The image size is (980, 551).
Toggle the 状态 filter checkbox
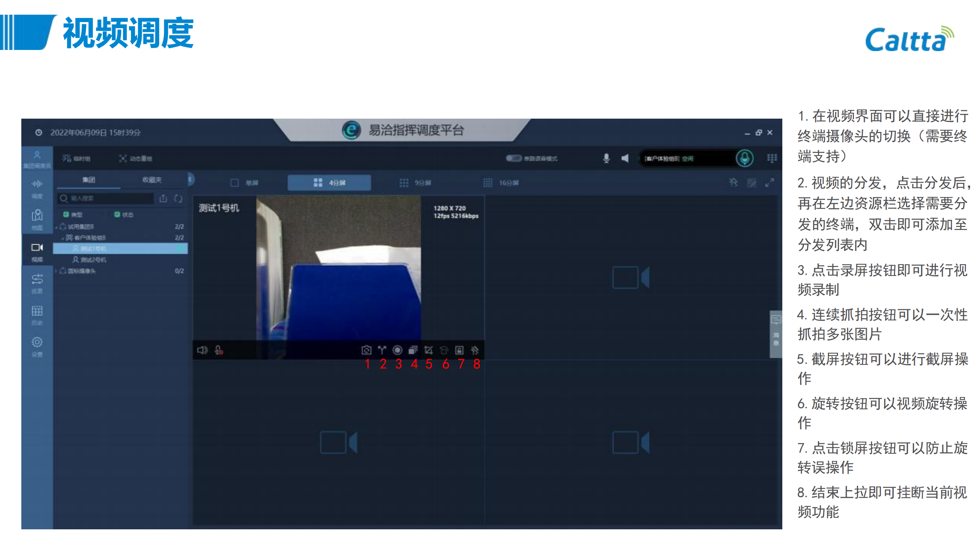tap(117, 215)
